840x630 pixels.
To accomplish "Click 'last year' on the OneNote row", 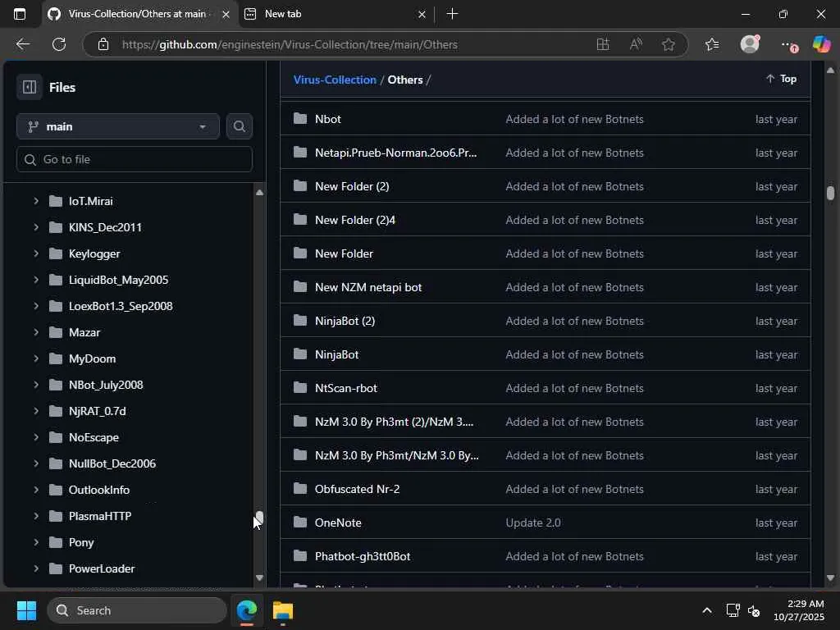I will [x=776, y=523].
